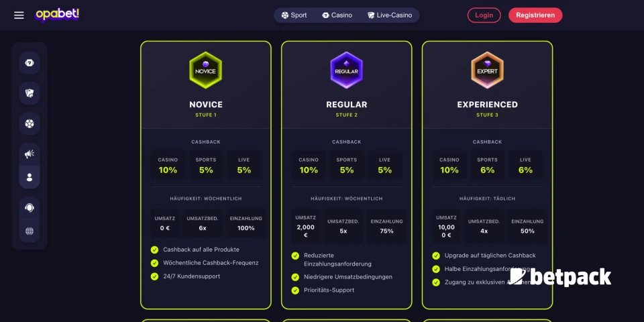Open the Sport section
Viewport: 644px width, 322px height.
click(294, 15)
